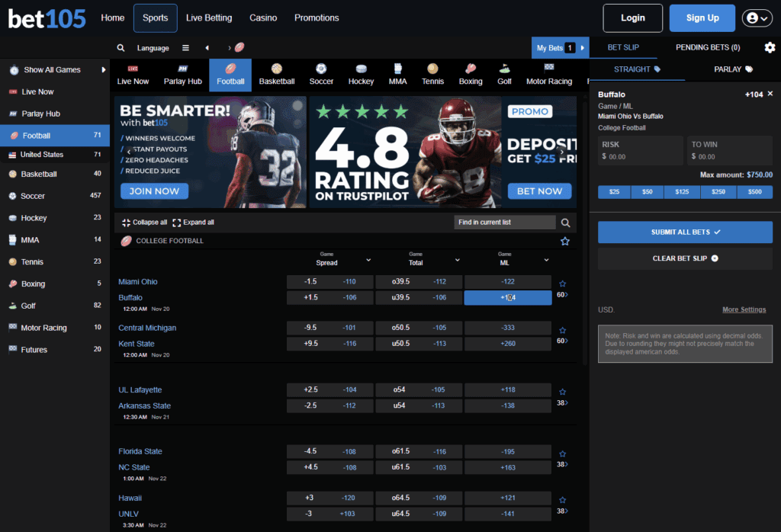Favorite the College Football section star
The height and width of the screenshot is (532, 781).
coord(565,240)
